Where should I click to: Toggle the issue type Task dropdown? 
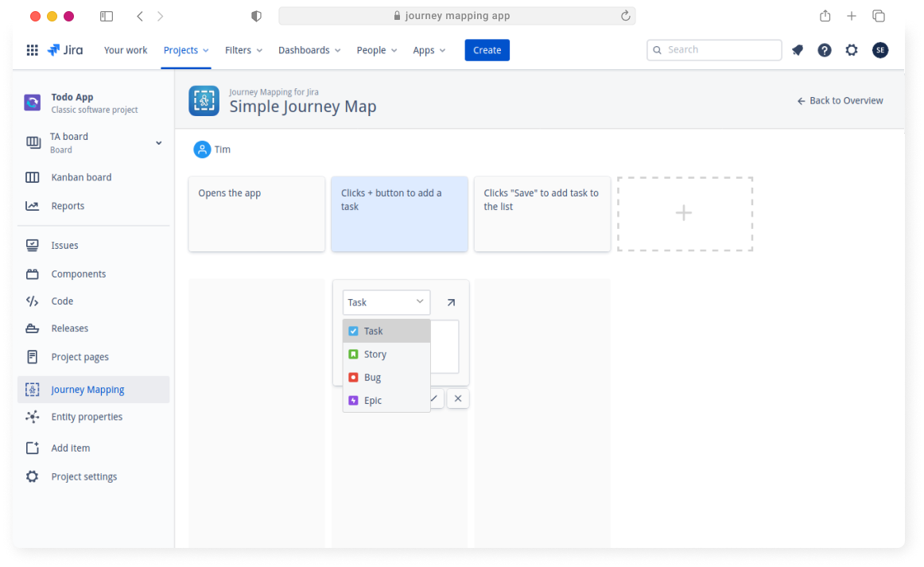tap(386, 302)
